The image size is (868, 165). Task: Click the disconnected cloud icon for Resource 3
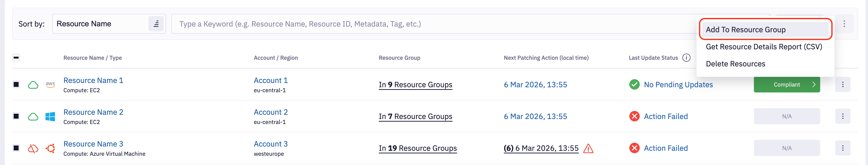click(x=33, y=148)
